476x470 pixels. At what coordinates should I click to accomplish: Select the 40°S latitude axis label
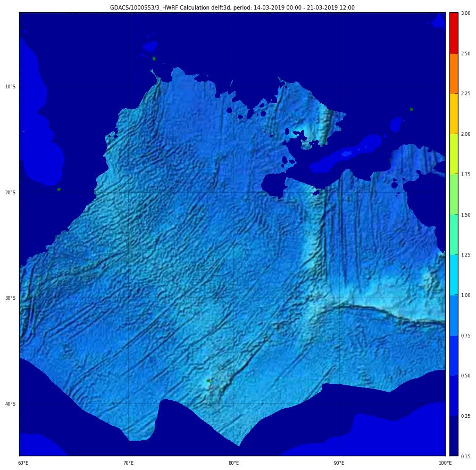(10, 404)
